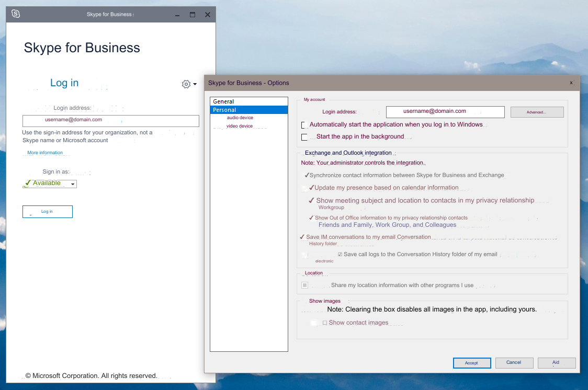Image resolution: width=588 pixels, height=390 pixels.
Task: Click the Accept button
Action: (472, 363)
